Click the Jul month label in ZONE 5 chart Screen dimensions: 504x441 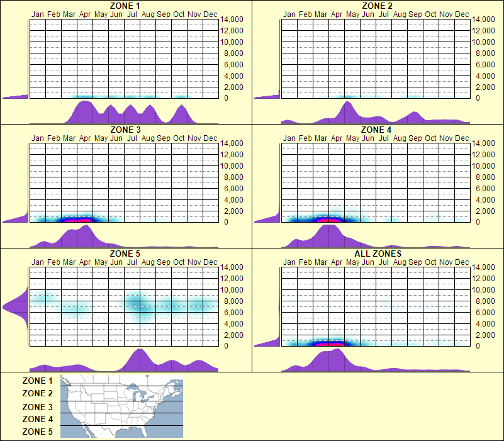pyautogui.click(x=132, y=262)
